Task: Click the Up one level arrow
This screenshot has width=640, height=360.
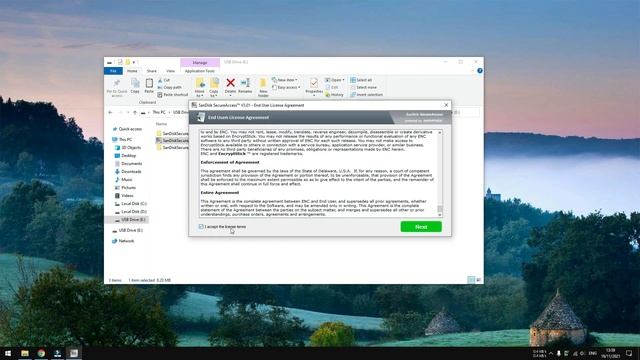Action: (x=135, y=112)
